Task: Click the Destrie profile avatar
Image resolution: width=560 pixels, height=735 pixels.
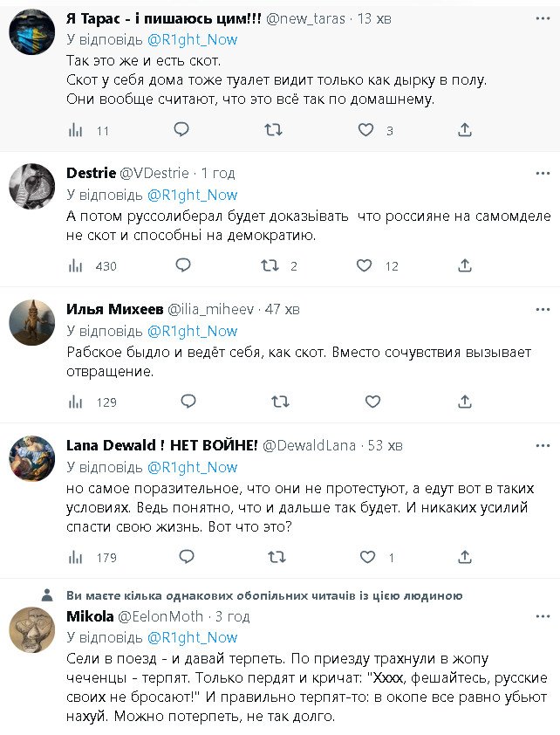Action: (32, 186)
